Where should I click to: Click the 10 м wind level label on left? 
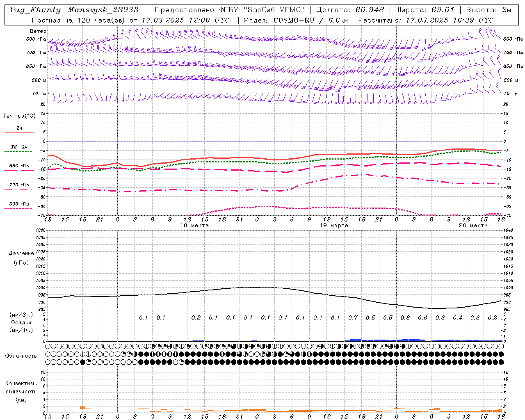coord(39,94)
